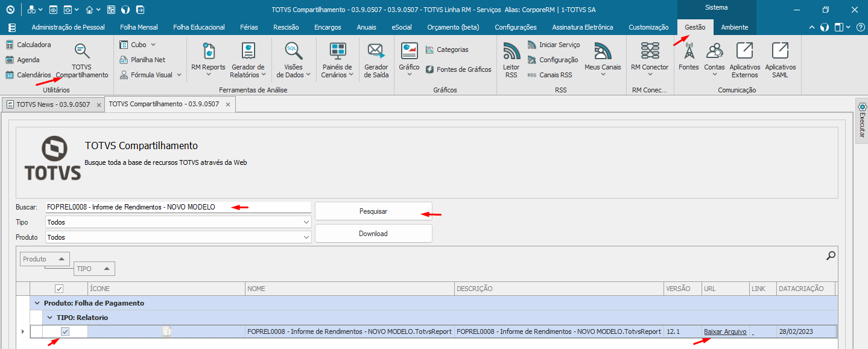The height and width of the screenshot is (349, 868).
Task: Uncheck the FOPREL0008 report row checkbox
Action: 65,331
